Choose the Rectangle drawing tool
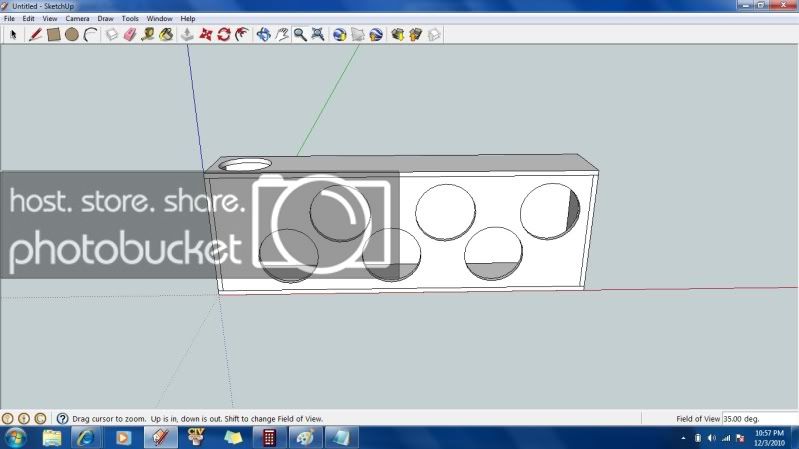Viewport: 799px width, 449px height. tap(54, 35)
